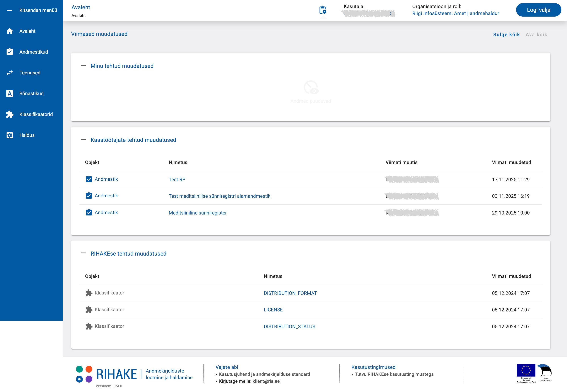Collapse Kaastöötajate tehtud muudatused section
567x392 pixels.
(84, 140)
